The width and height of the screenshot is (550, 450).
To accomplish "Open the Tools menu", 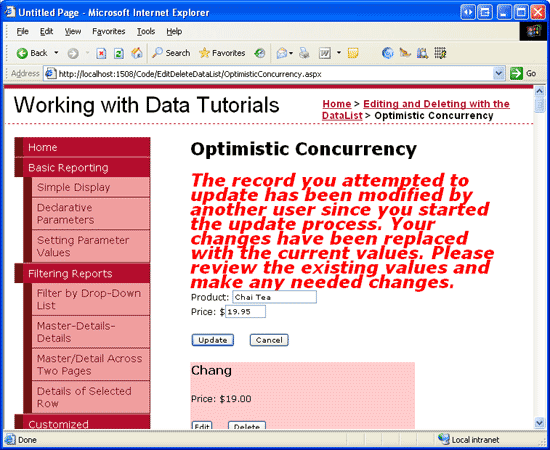I will click(x=146, y=32).
